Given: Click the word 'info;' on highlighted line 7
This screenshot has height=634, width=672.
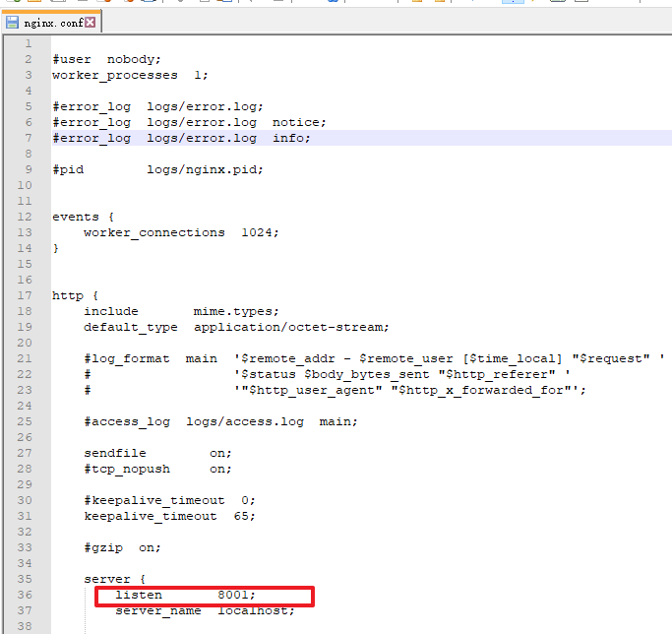Looking at the screenshot, I should pyautogui.click(x=291, y=138).
